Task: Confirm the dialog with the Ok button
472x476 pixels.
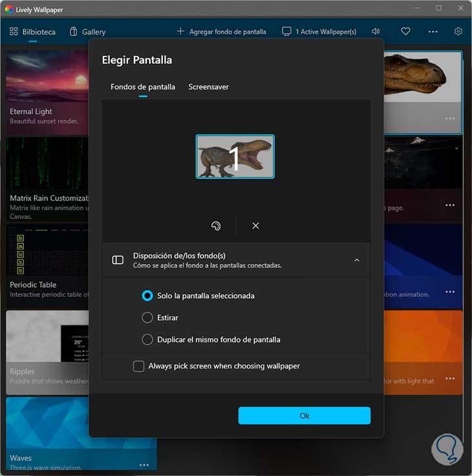Action: 304,416
